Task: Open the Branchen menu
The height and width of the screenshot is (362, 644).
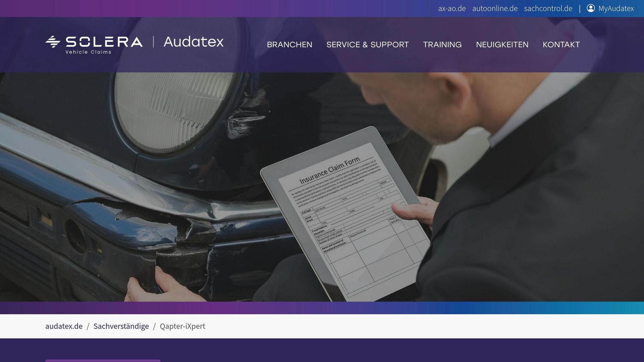Action: click(290, 45)
